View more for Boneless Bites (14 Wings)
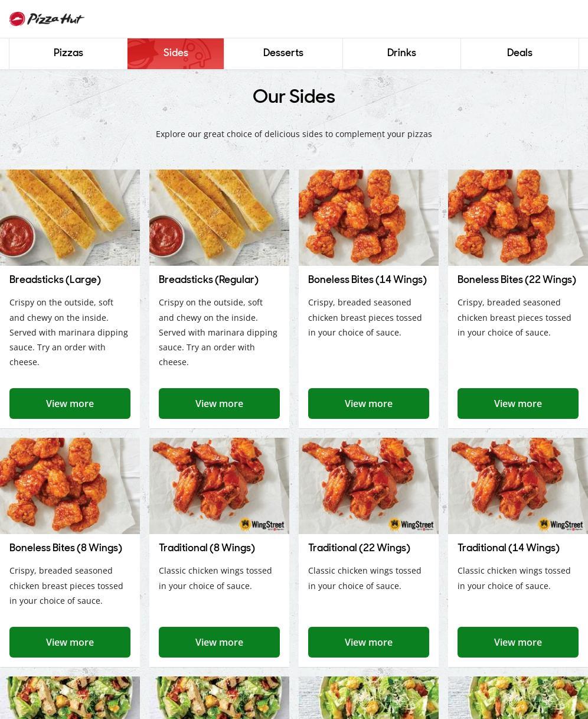Viewport: 588px width, 719px height. coord(368,404)
